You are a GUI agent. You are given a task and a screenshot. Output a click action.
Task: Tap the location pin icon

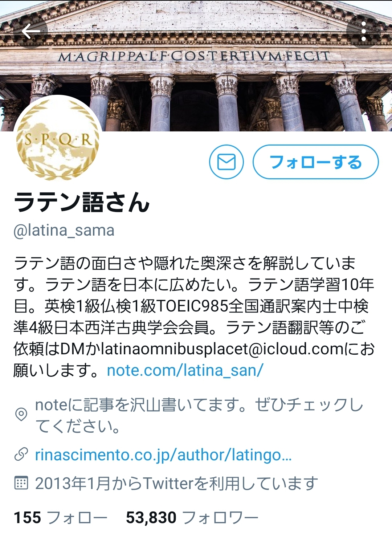21,414
